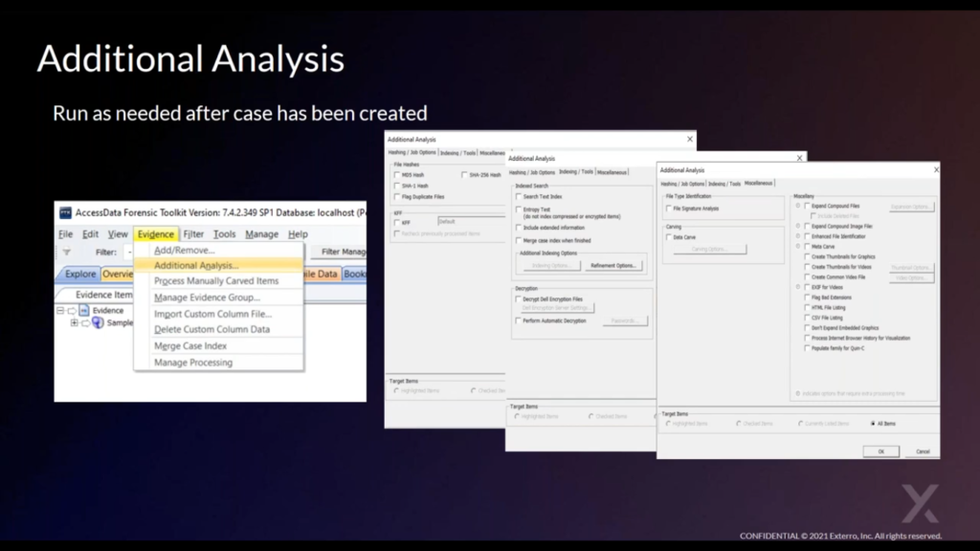Enable the Meta Carve checkbox
This screenshot has width=980, height=551.
[x=808, y=247]
